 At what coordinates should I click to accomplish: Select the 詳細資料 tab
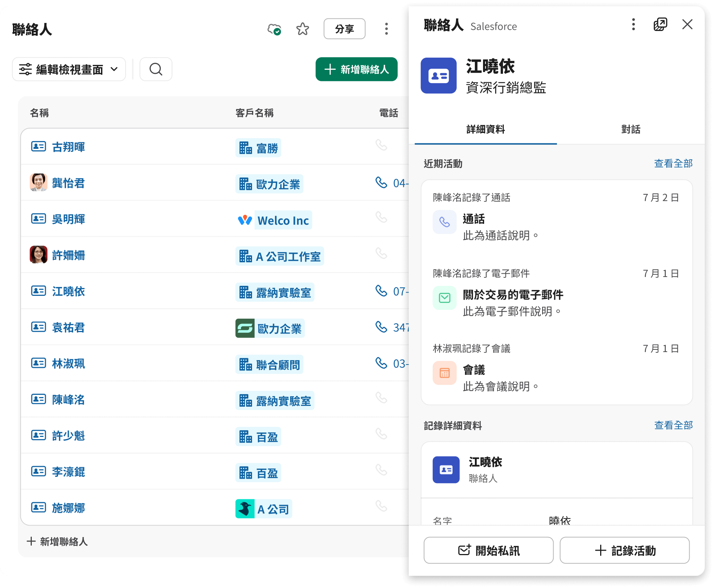click(x=485, y=130)
